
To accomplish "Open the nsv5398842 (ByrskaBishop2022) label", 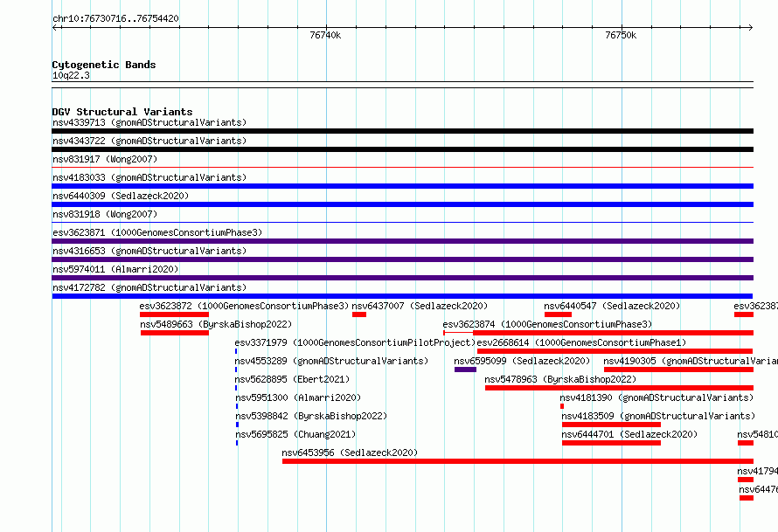I will [311, 416].
